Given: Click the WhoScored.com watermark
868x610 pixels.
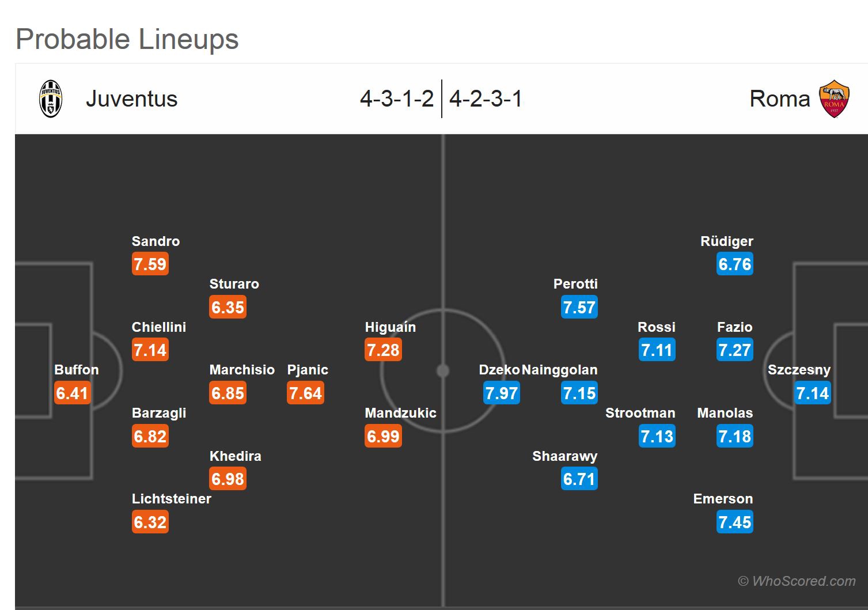Looking at the screenshot, I should click(x=797, y=581).
